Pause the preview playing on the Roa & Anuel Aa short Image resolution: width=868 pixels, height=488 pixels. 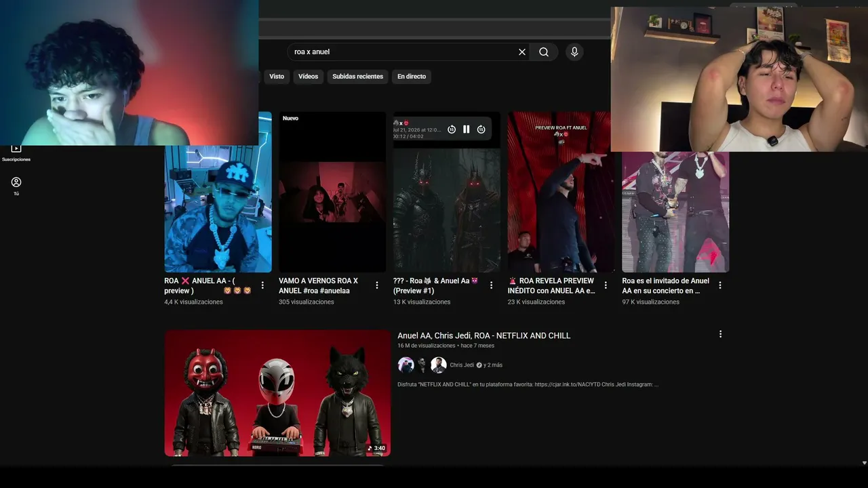(467, 129)
